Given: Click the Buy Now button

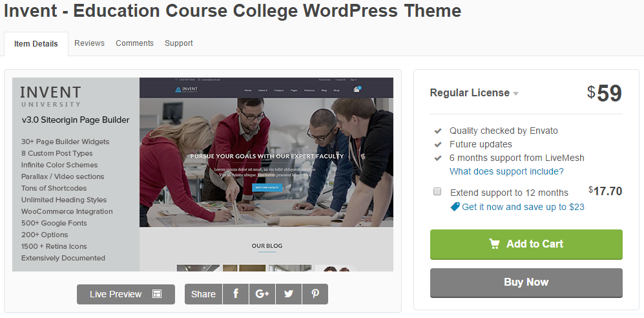Looking at the screenshot, I should pyautogui.click(x=526, y=282).
